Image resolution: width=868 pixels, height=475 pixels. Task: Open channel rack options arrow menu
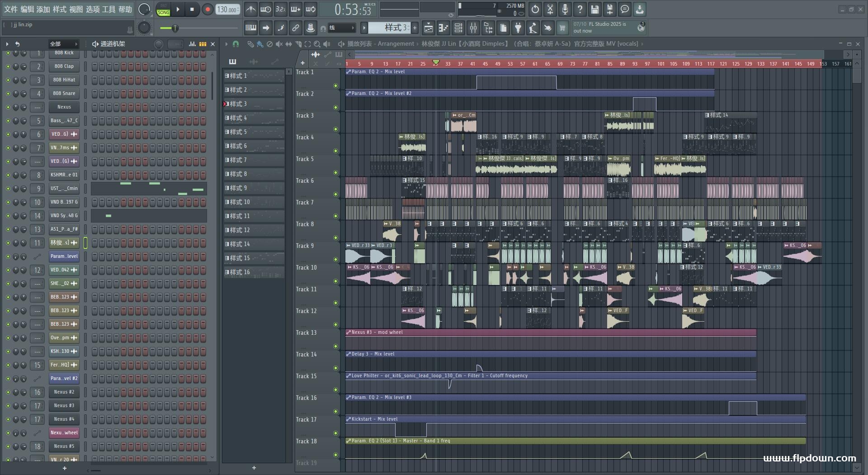pos(7,44)
